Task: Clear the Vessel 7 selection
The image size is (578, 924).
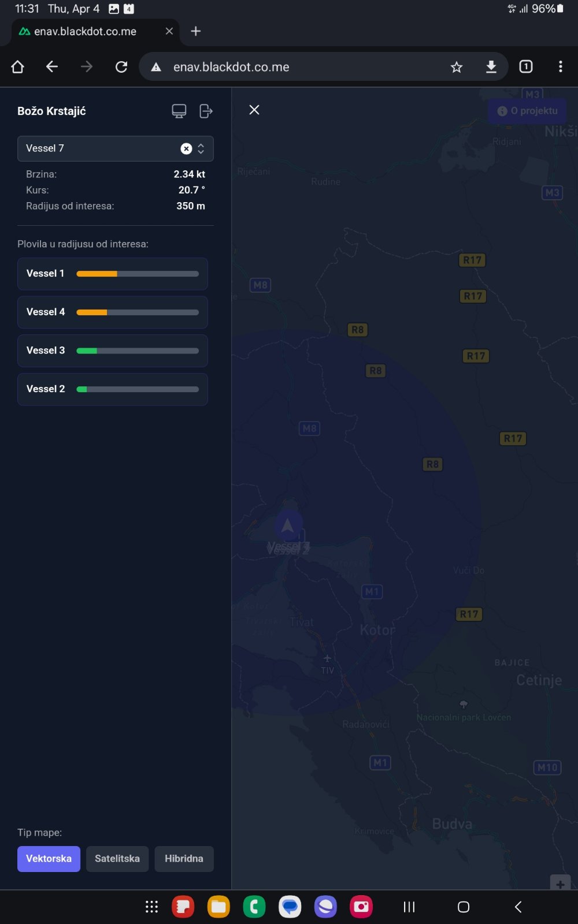Action: pos(186,148)
